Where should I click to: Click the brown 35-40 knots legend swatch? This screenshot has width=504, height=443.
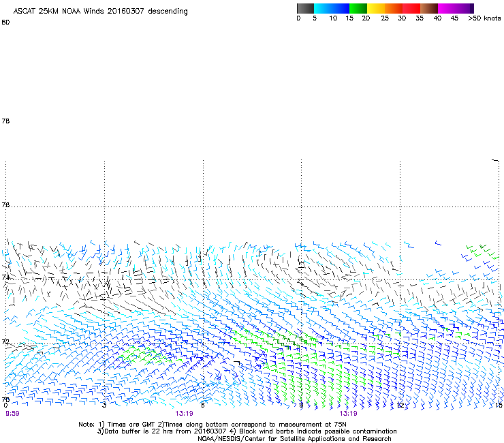point(429,8)
